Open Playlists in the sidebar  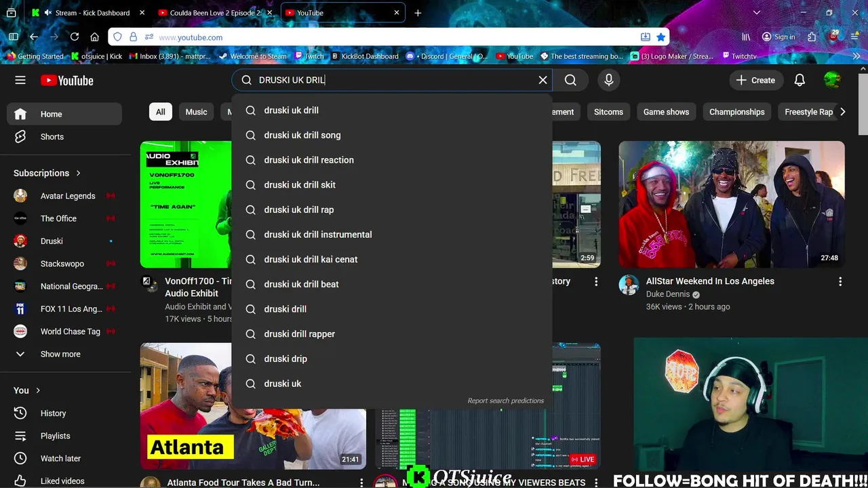coord(64,436)
